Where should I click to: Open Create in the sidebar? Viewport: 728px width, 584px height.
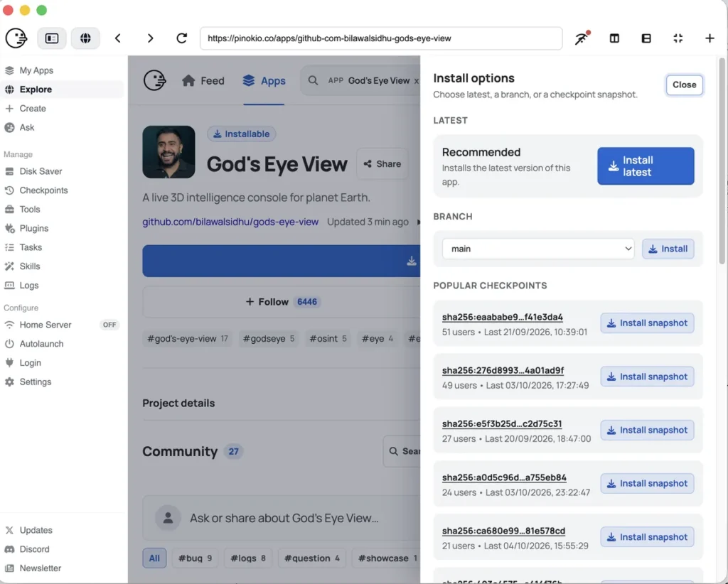click(62, 109)
